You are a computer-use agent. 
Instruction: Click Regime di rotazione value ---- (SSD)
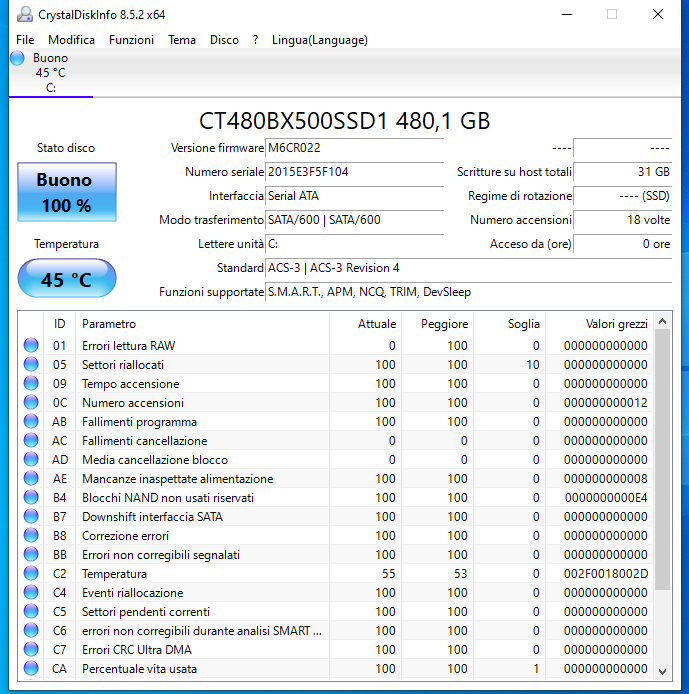(x=623, y=196)
